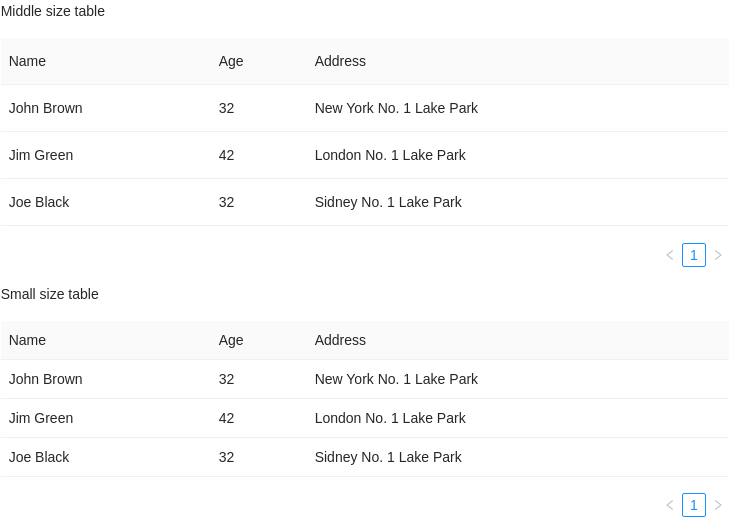Select Jim Green row in small table
729x532 pixels.
click(41, 418)
